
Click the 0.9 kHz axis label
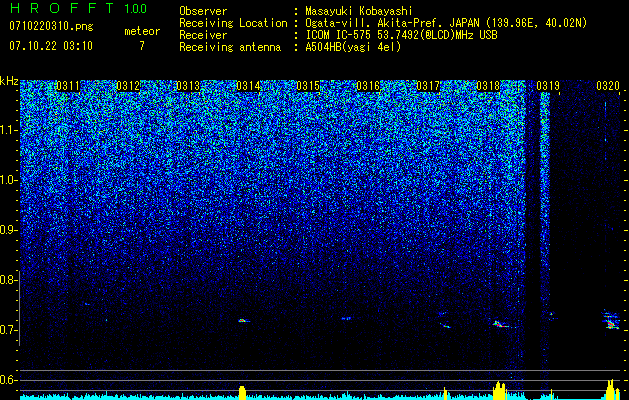pyautogui.click(x=8, y=230)
